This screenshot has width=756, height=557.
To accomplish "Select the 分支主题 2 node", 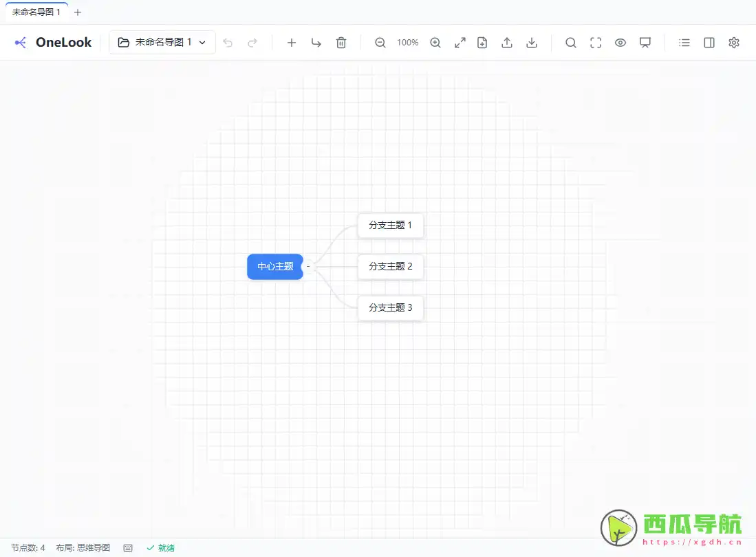I will [390, 267].
